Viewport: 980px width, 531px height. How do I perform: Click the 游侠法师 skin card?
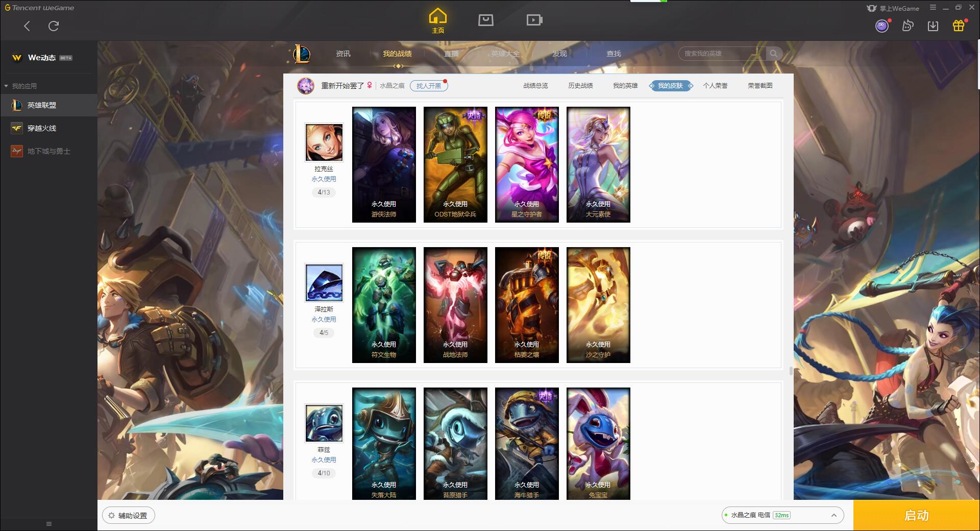384,164
